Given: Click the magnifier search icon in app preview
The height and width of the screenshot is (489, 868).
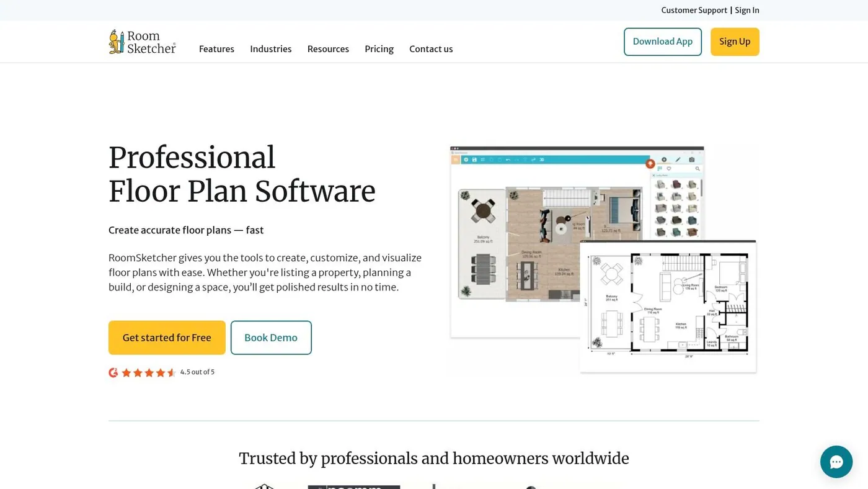Looking at the screenshot, I should (x=697, y=169).
